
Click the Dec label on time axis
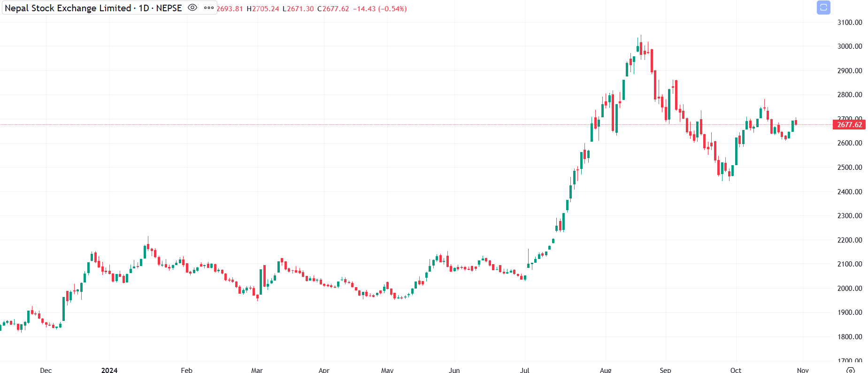click(x=46, y=370)
